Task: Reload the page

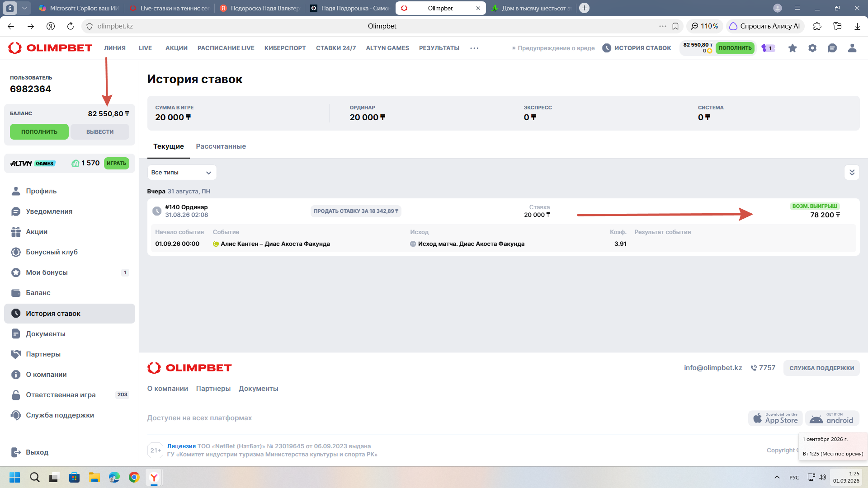Action: pos(71,26)
